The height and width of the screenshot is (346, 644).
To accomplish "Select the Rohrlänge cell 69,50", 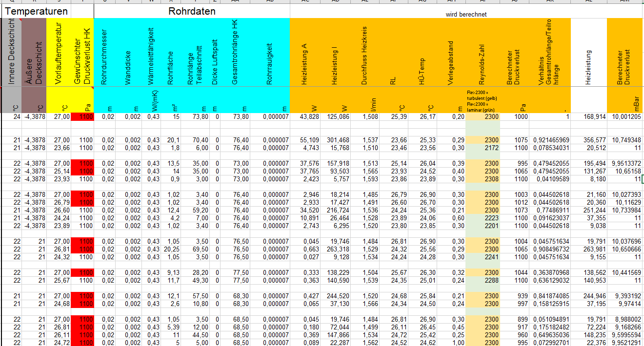I will pyautogui.click(x=195, y=249).
